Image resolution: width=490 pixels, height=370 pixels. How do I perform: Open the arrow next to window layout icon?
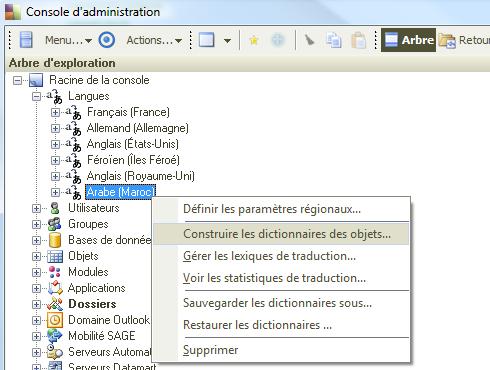[227, 41]
